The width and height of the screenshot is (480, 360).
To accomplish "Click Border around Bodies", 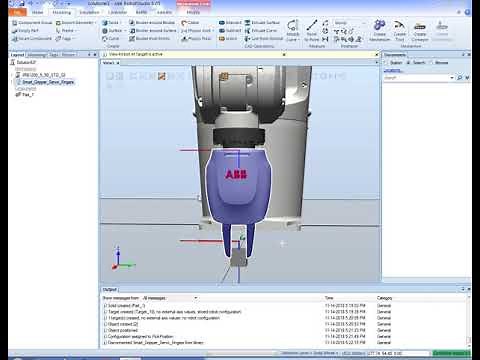I will pyautogui.click(x=152, y=23).
